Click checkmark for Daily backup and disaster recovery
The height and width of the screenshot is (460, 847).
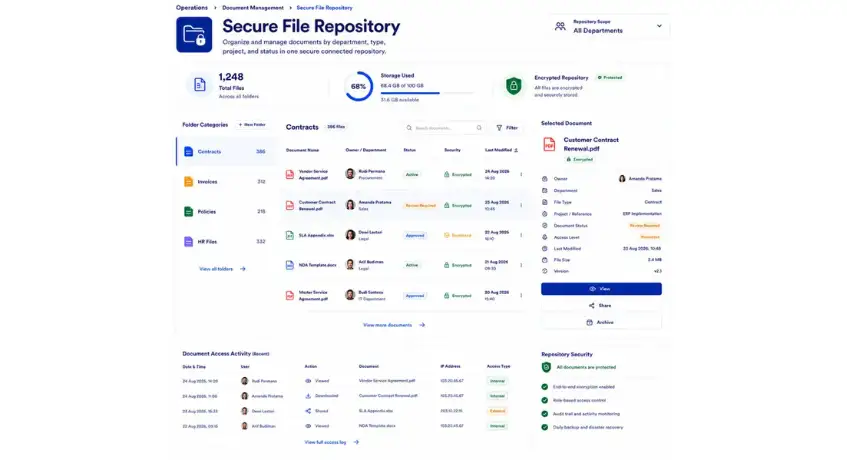coord(544,427)
